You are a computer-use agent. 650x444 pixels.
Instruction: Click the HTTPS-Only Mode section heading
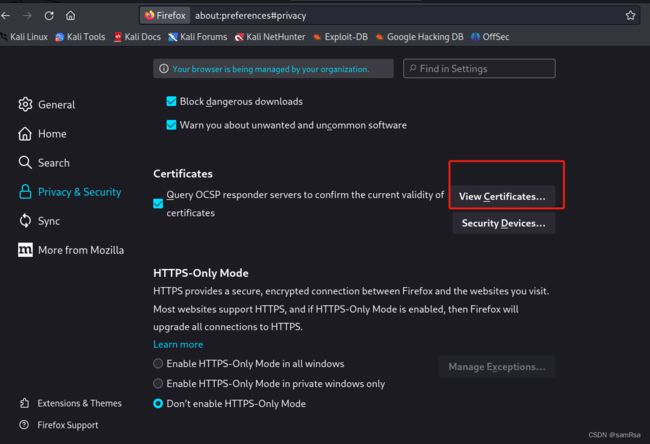coord(201,273)
